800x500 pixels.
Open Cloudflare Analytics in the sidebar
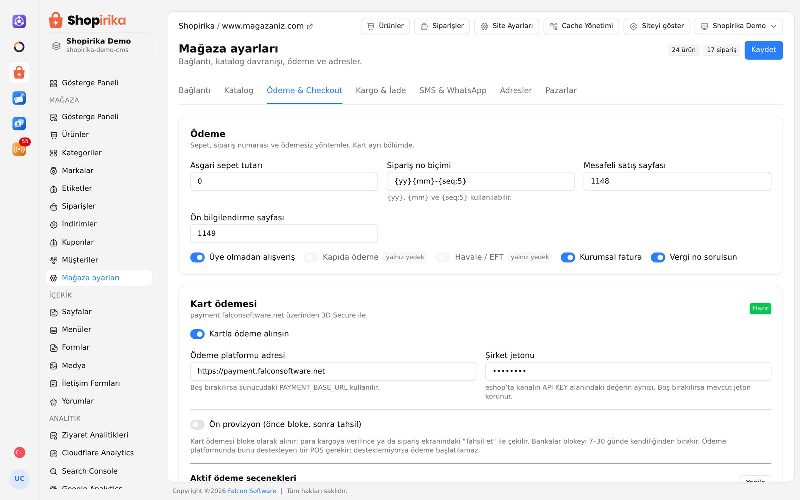tap(99, 453)
